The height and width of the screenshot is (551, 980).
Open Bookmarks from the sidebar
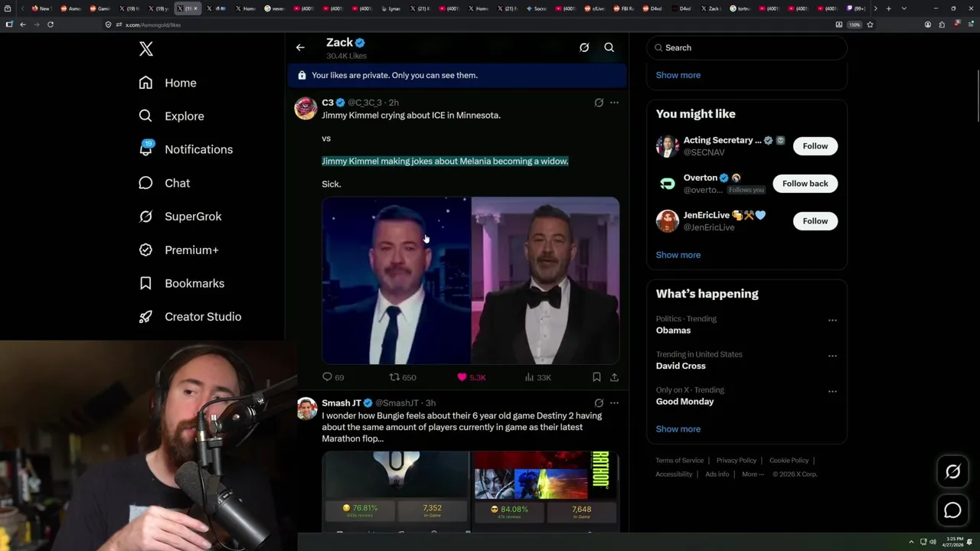coord(181,283)
